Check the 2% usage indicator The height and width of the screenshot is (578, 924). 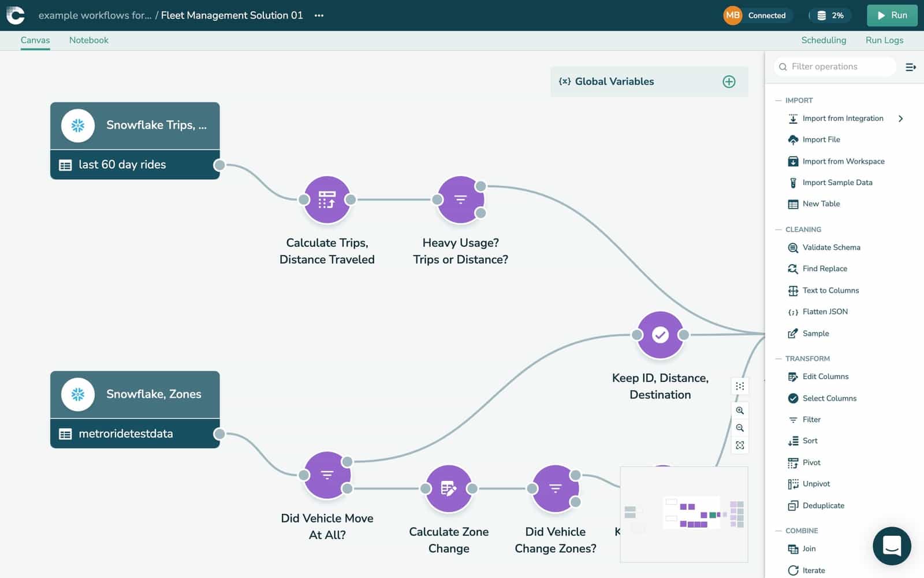pyautogui.click(x=830, y=16)
